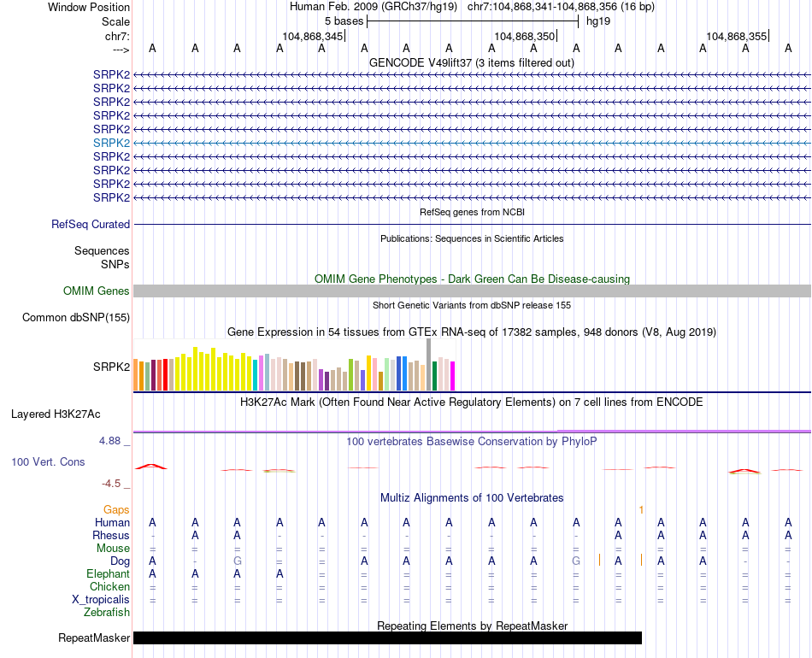The height and width of the screenshot is (658, 812).
Task: Click the first orange bar in GTEx chart
Action: (136, 375)
